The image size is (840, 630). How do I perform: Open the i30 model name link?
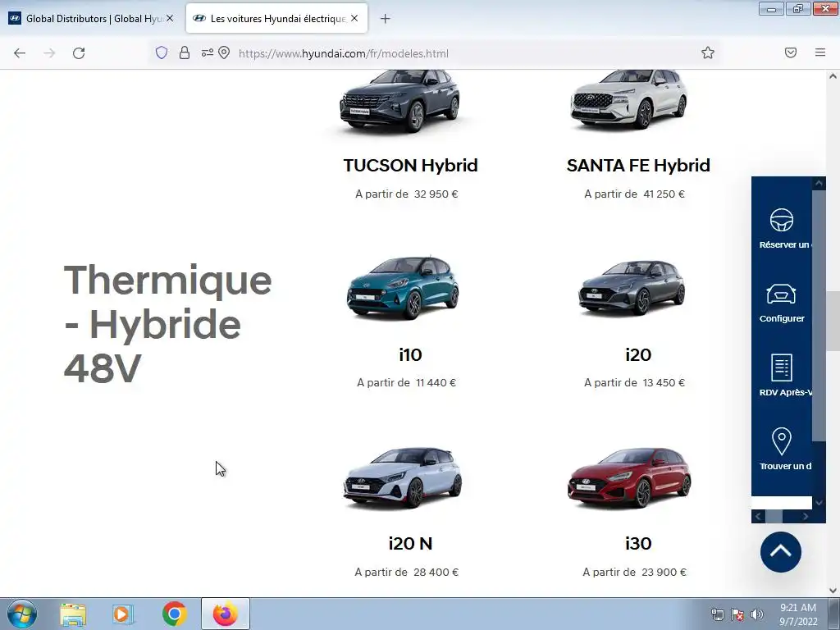638,544
